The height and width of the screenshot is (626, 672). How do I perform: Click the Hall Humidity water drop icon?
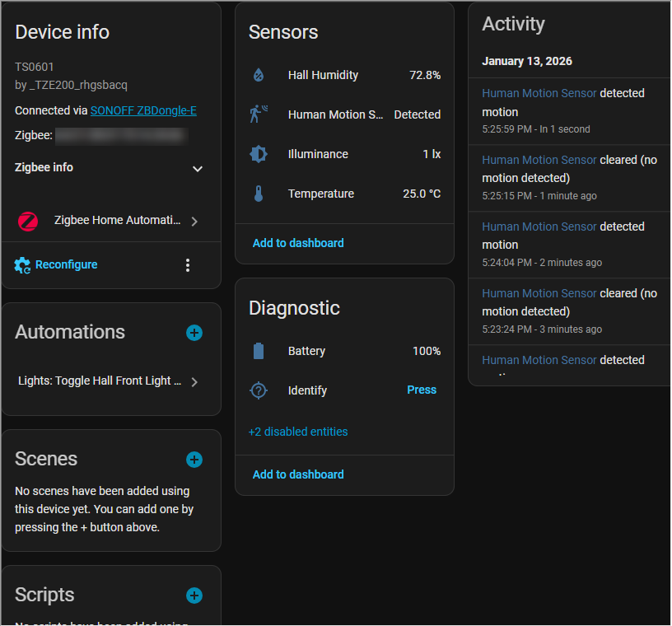pyautogui.click(x=259, y=75)
